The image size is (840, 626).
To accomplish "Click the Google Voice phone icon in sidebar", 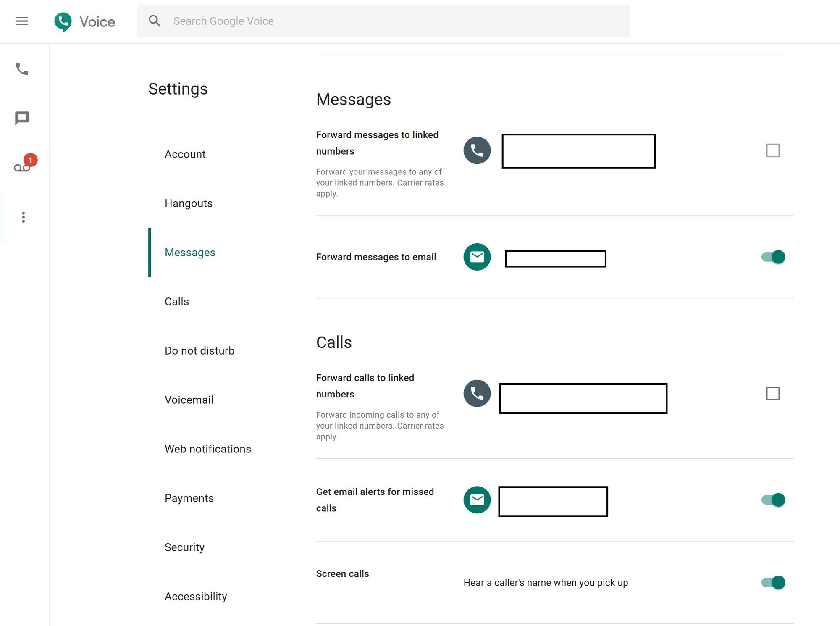I will coord(22,69).
